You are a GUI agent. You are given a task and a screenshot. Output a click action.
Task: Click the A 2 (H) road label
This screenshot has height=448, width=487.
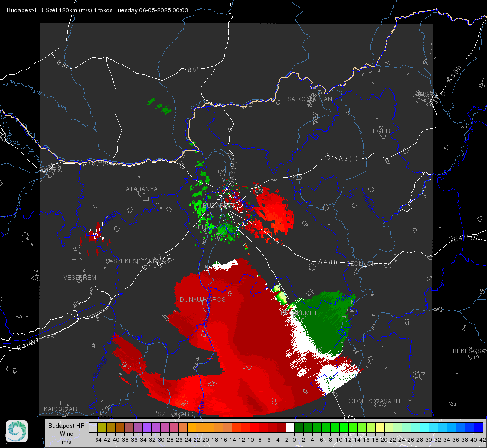tap(233, 171)
